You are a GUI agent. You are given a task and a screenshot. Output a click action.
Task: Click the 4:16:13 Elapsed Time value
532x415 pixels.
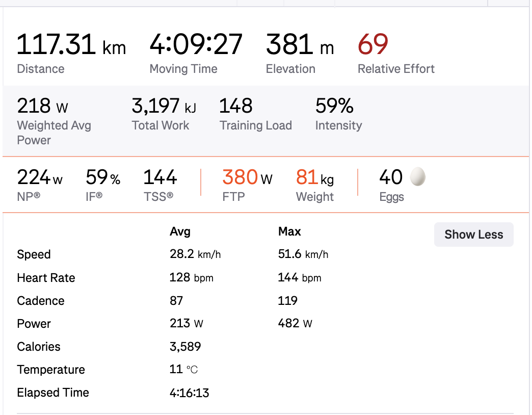(x=189, y=393)
